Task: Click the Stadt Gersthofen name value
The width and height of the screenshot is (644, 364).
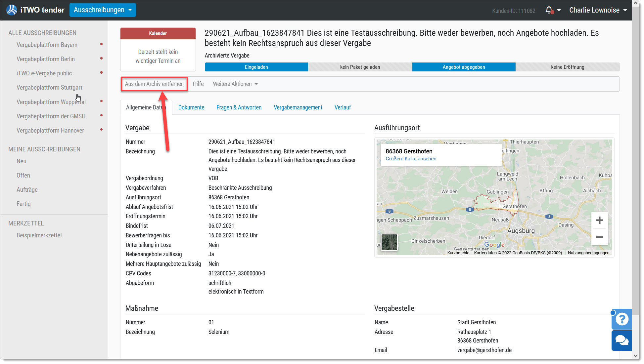Action: click(477, 322)
